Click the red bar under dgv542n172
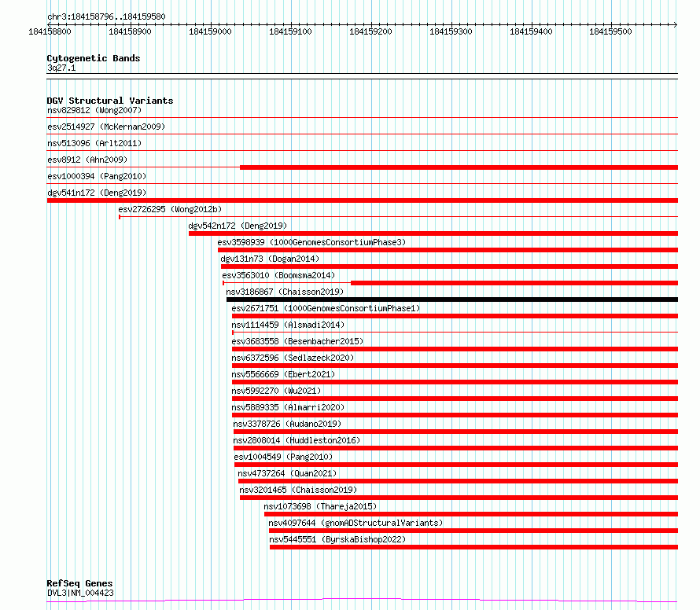700x610 pixels. (x=433, y=233)
